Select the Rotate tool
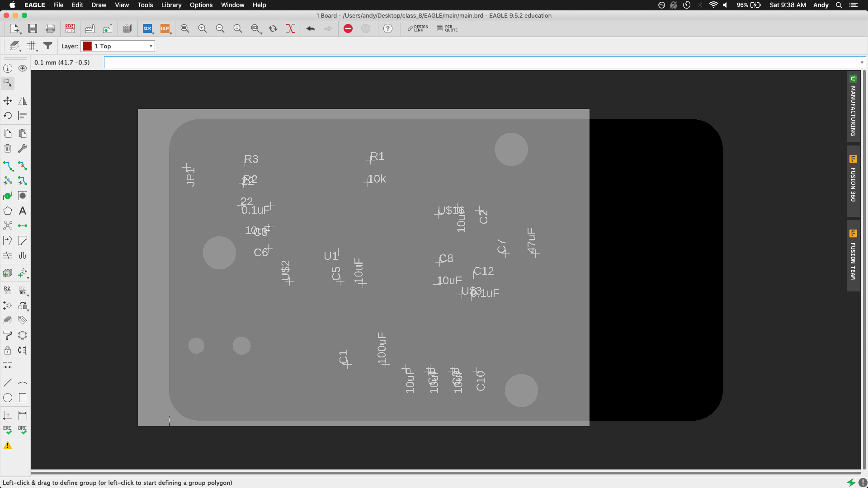 [x=8, y=116]
